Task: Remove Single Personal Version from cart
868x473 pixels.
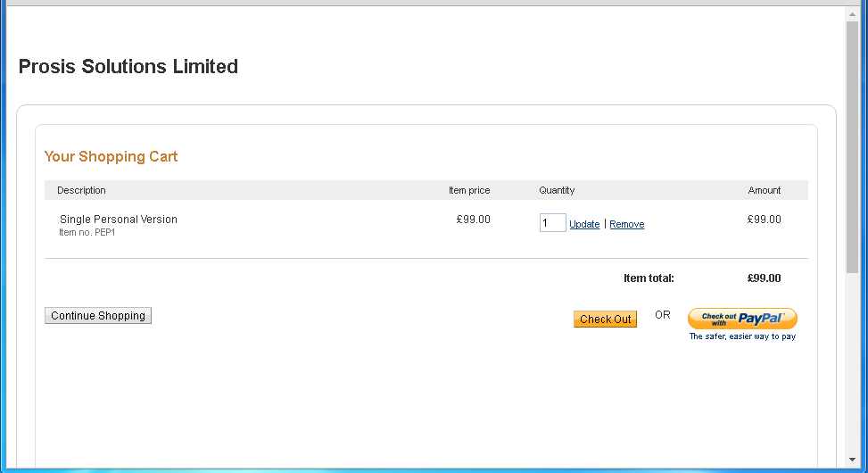Action: [626, 224]
